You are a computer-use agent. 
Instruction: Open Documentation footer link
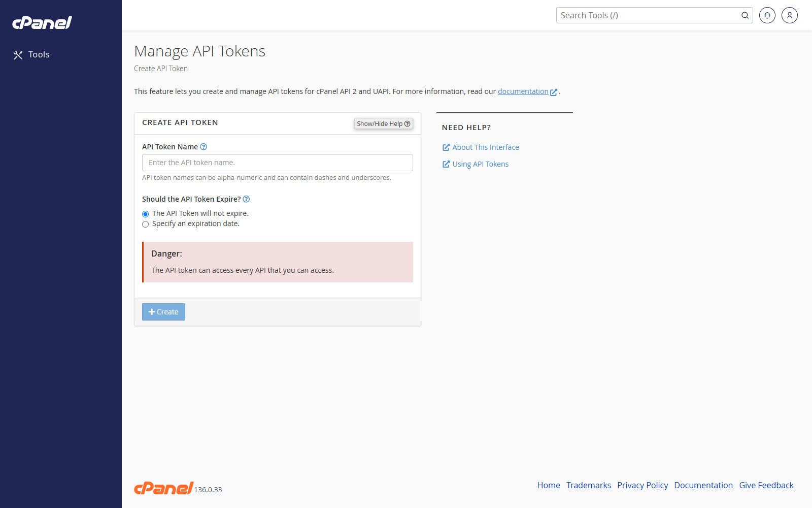[x=703, y=485]
